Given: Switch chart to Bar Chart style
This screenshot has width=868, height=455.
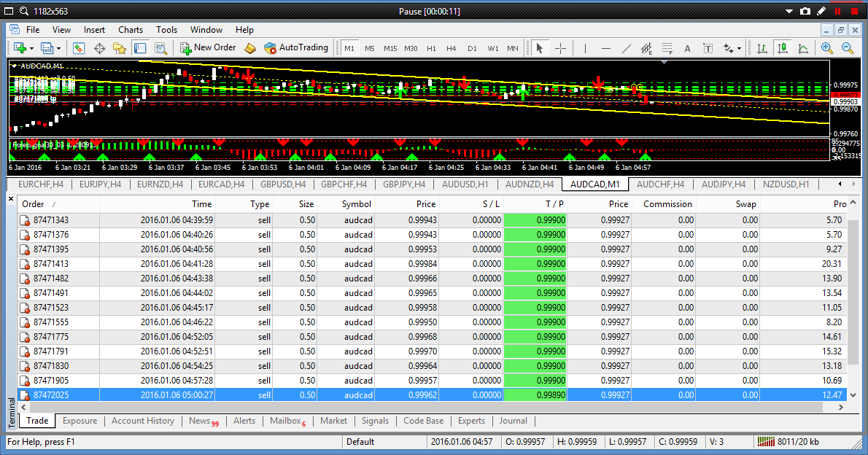Looking at the screenshot, I should pos(762,48).
